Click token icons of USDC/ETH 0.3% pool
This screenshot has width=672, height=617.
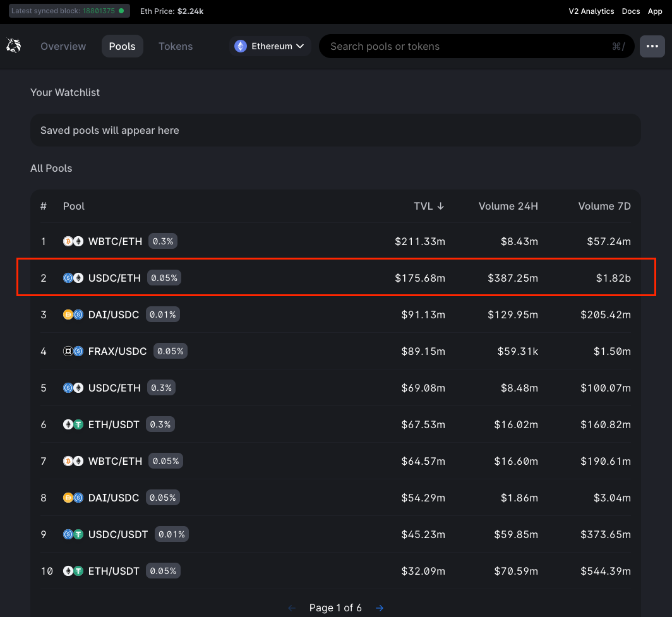(x=73, y=388)
